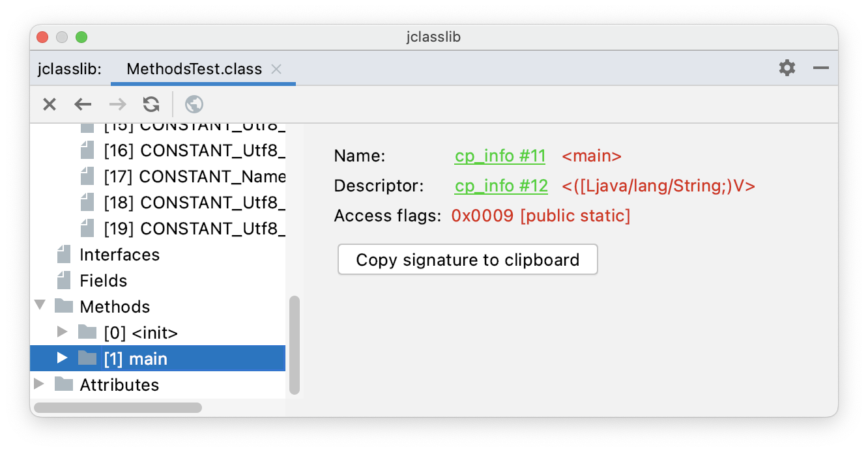Click the tree's vertical scrollbar thumb
Viewport: 868px width, 452px height.
coord(295,345)
